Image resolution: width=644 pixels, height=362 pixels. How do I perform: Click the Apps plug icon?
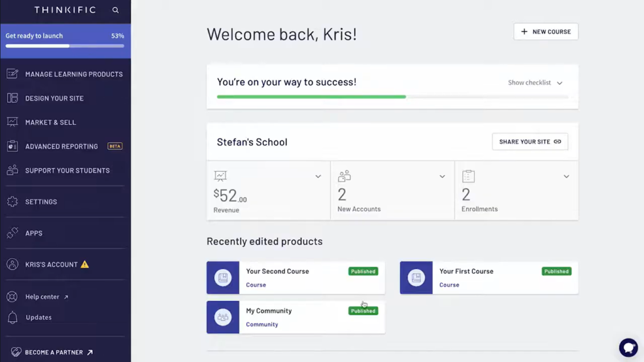[13, 233]
